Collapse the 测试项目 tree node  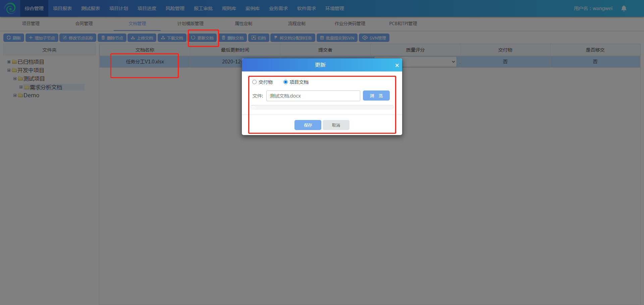coord(15,79)
